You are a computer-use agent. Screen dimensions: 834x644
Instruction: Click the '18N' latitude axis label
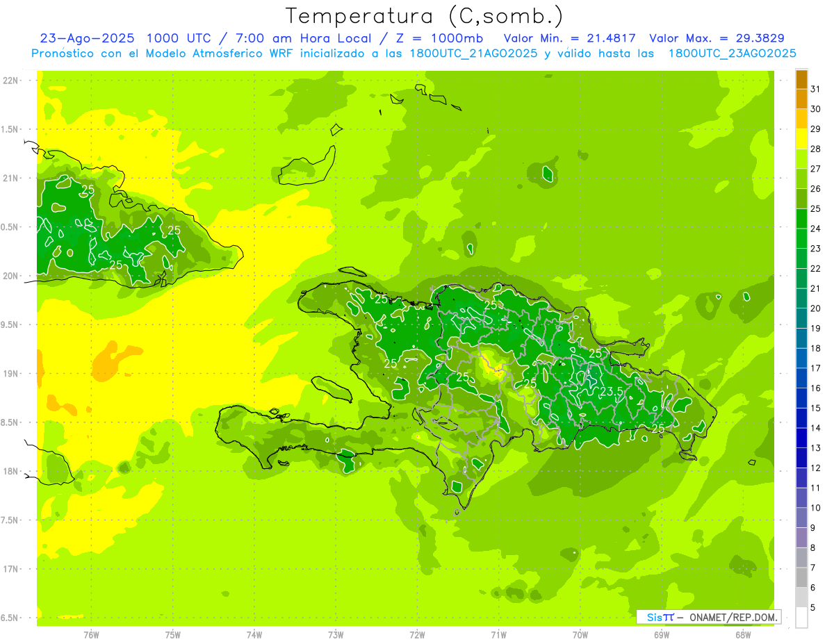coord(10,471)
